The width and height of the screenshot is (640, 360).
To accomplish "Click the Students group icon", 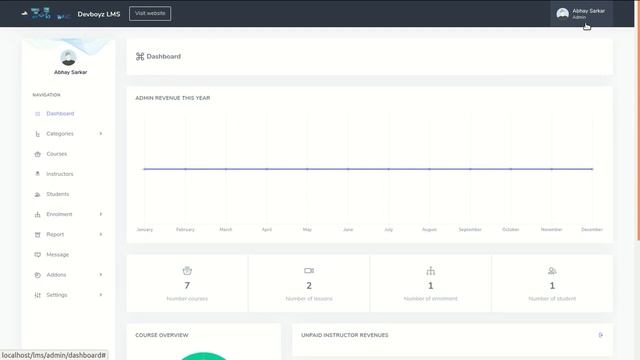I will 38,194.
